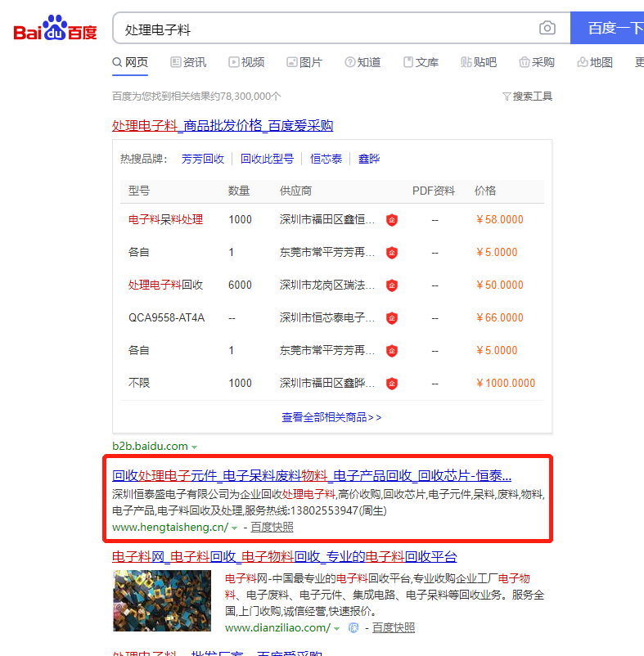Expand b2b.baidu.com dropdown arrow
644x656 pixels.
[194, 447]
